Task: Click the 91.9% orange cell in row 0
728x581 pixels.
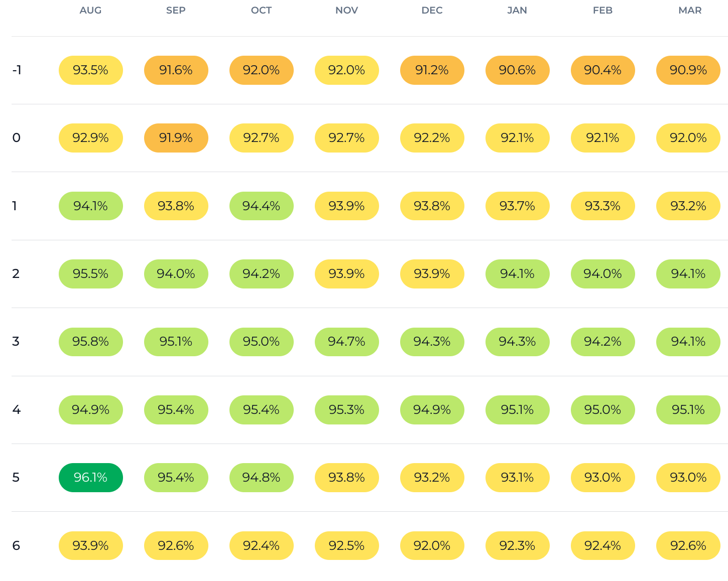Action: pos(176,138)
